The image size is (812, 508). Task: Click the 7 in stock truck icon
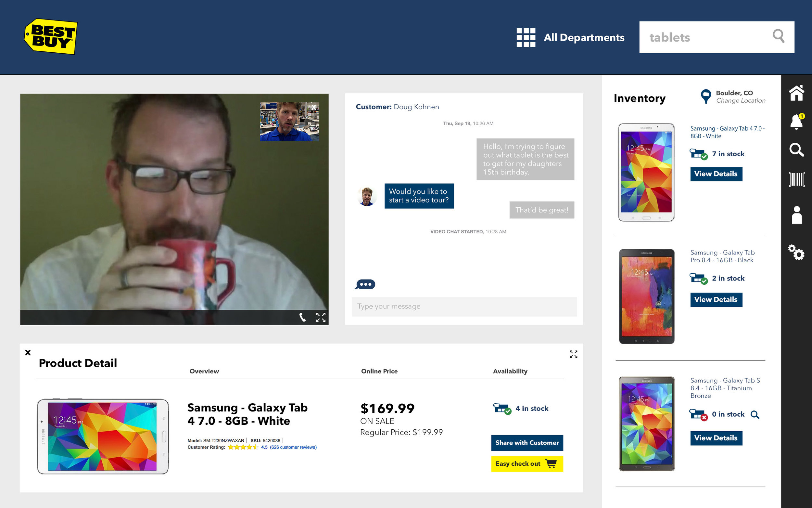699,154
